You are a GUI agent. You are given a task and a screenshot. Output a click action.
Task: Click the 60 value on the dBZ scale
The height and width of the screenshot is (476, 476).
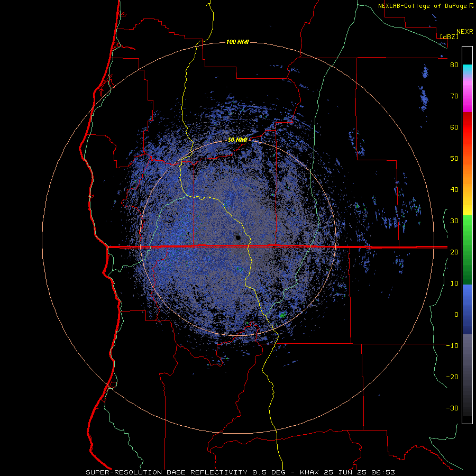pos(454,127)
